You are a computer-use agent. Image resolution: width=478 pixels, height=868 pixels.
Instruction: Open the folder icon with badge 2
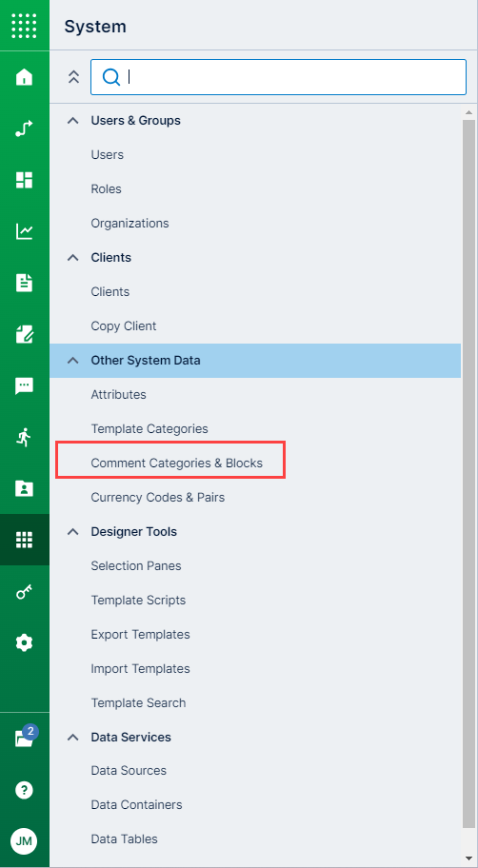pos(25,738)
